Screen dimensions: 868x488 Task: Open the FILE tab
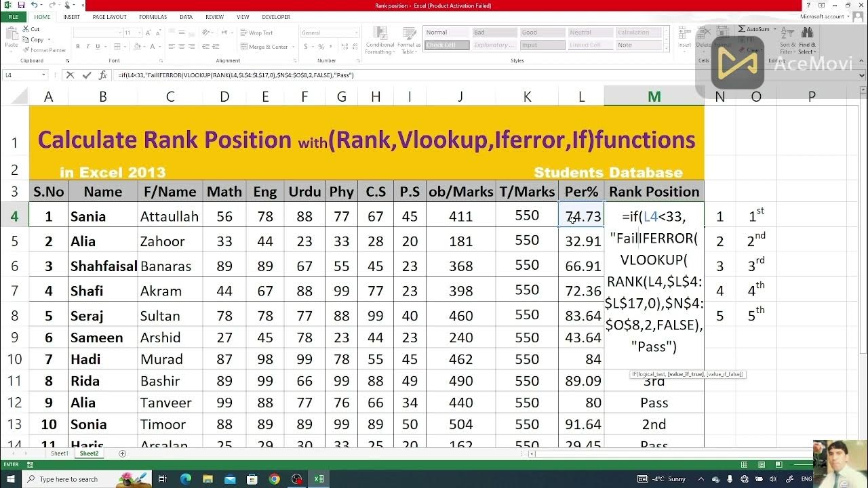click(13, 17)
